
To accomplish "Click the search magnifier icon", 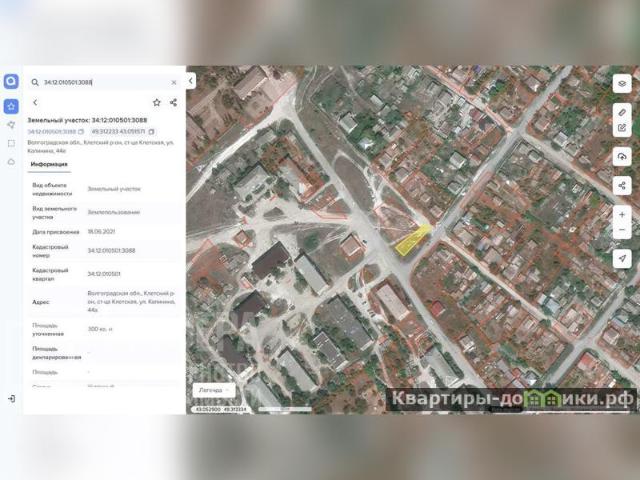I will point(35,82).
